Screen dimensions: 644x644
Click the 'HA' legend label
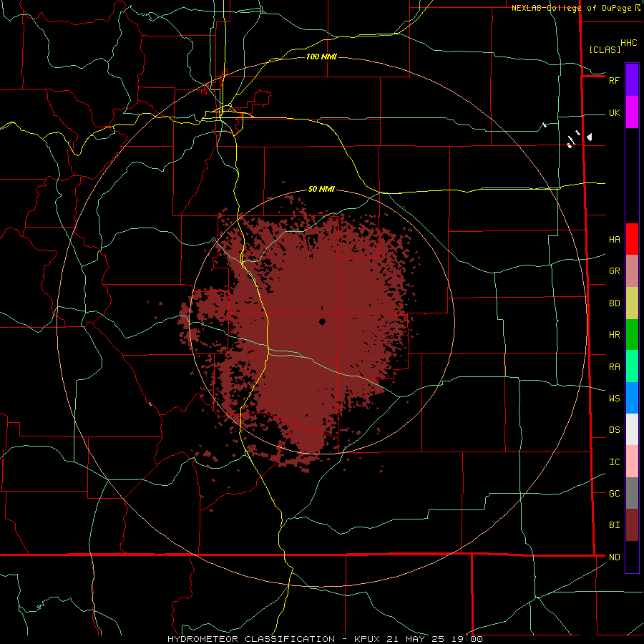614,240
